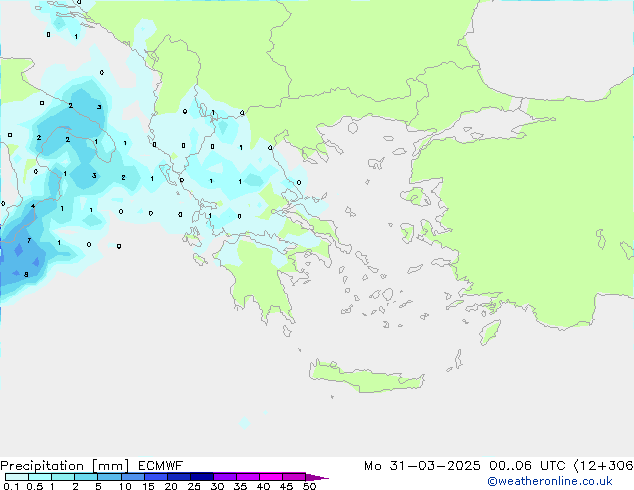Click the island of Crete
The width and height of the screenshot is (634, 490).
click(x=366, y=377)
